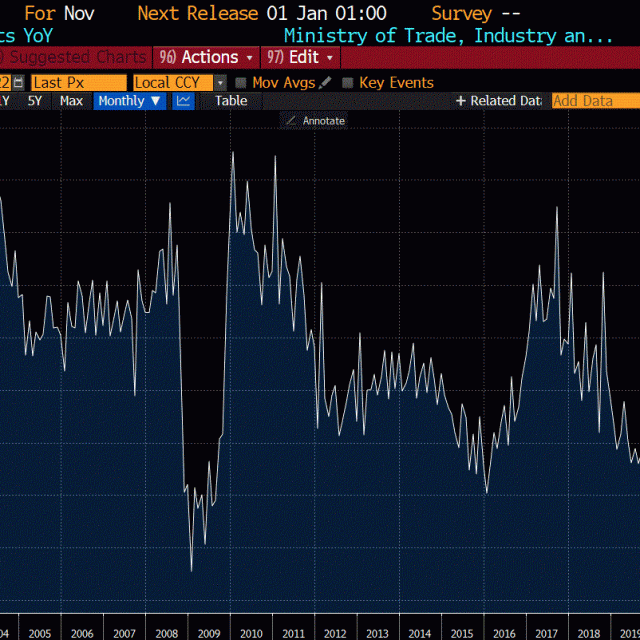
Task: Enable the Mov Avgs checkbox
Action: (241, 83)
